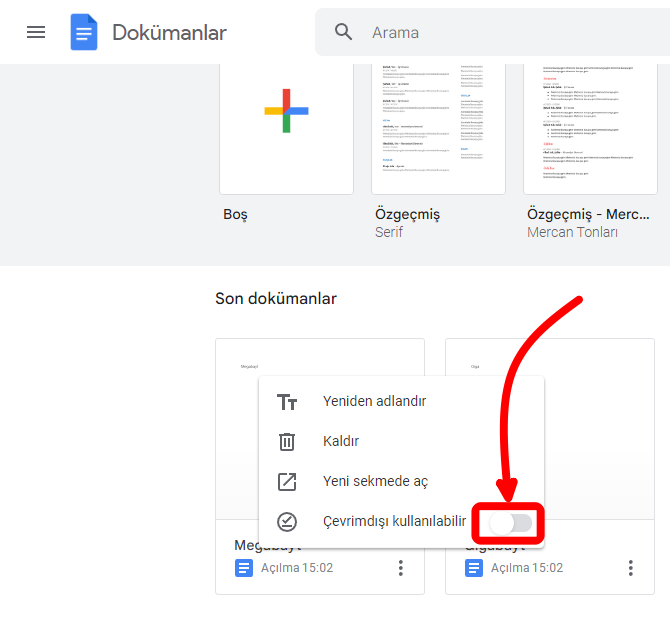The height and width of the screenshot is (636, 670).
Task: Click the open-in-new-tab arrow icon
Action: [x=287, y=481]
